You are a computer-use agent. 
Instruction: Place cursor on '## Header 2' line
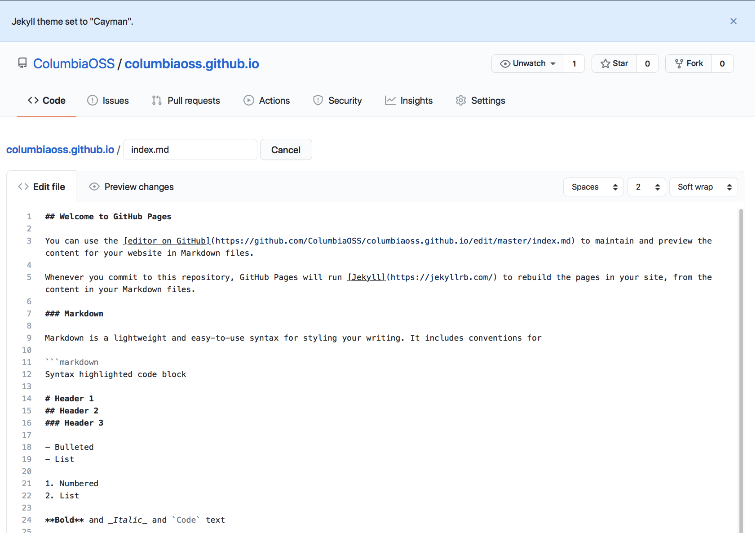click(72, 411)
